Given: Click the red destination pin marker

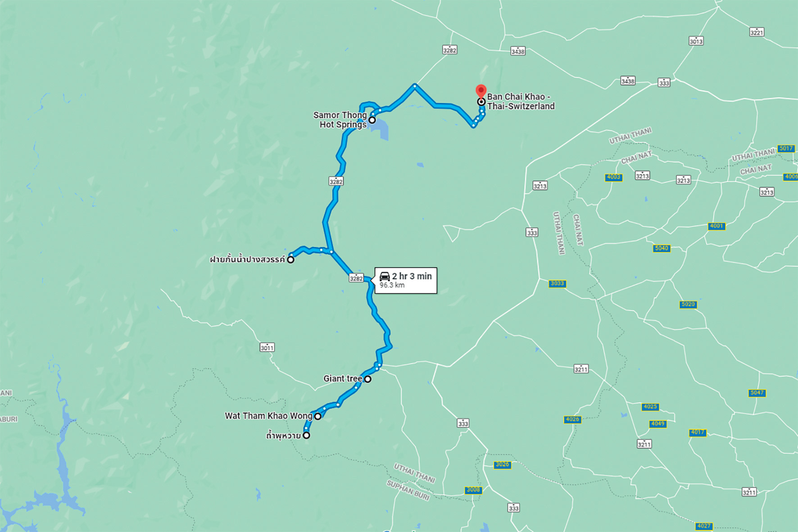Looking at the screenshot, I should click(x=481, y=91).
